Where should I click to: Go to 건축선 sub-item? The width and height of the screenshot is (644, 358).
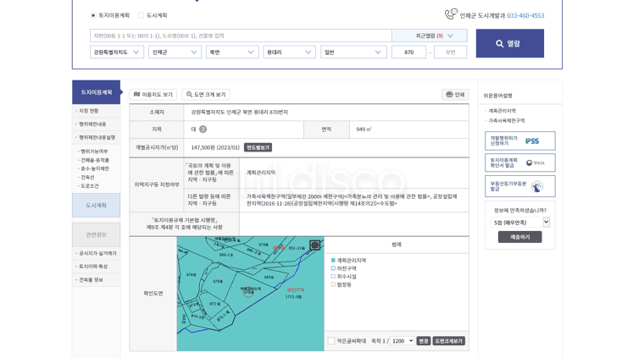pos(87,177)
